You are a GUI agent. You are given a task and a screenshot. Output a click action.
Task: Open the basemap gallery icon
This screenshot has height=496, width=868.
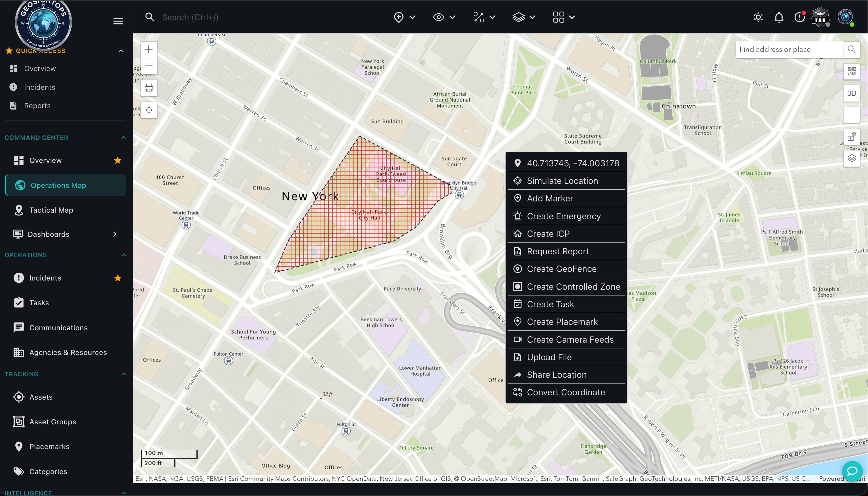pyautogui.click(x=852, y=72)
